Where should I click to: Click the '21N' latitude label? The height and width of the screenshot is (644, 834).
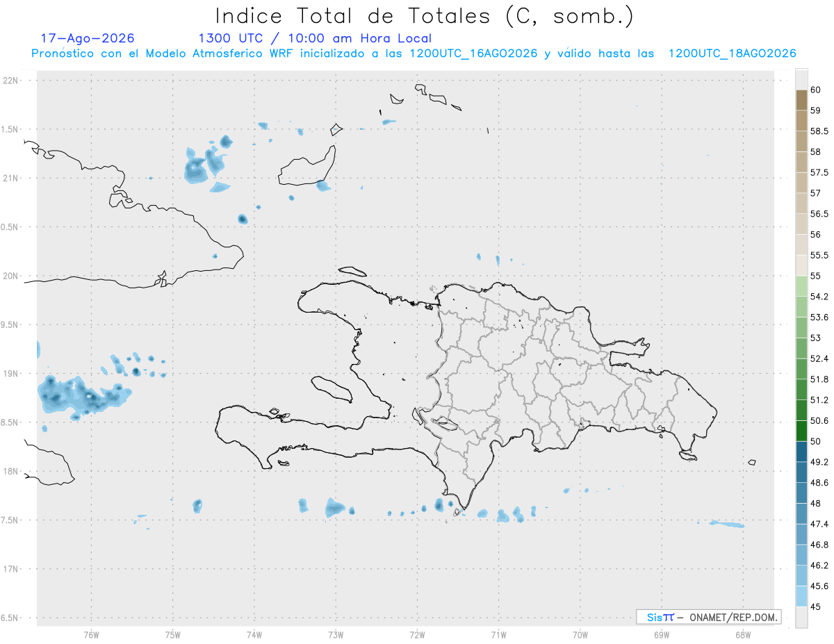point(11,178)
